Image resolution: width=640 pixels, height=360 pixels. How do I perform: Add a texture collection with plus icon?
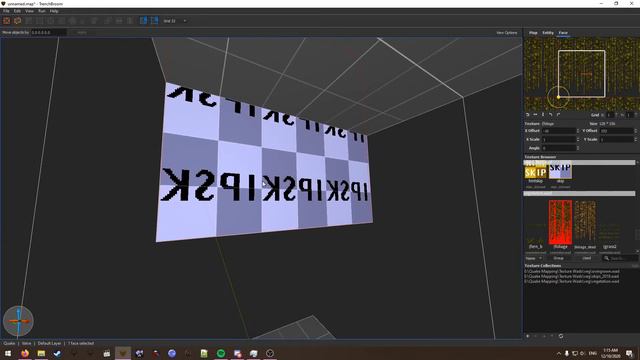click(528, 336)
